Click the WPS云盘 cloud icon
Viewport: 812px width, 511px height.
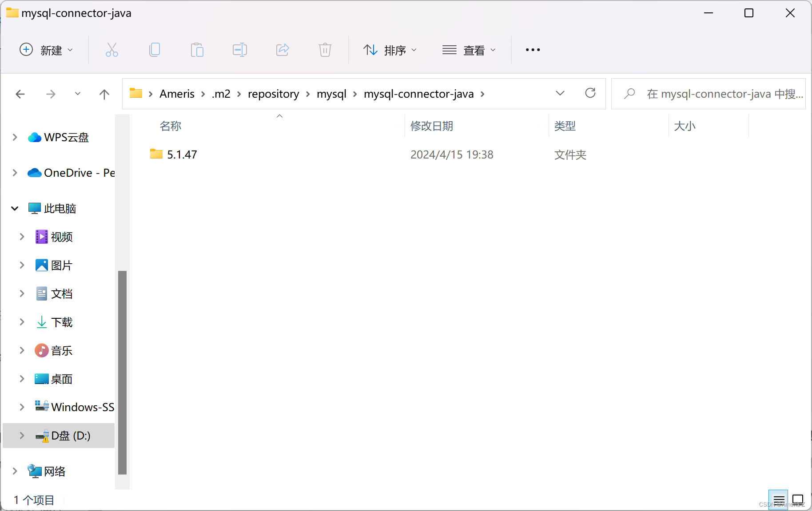(x=35, y=138)
